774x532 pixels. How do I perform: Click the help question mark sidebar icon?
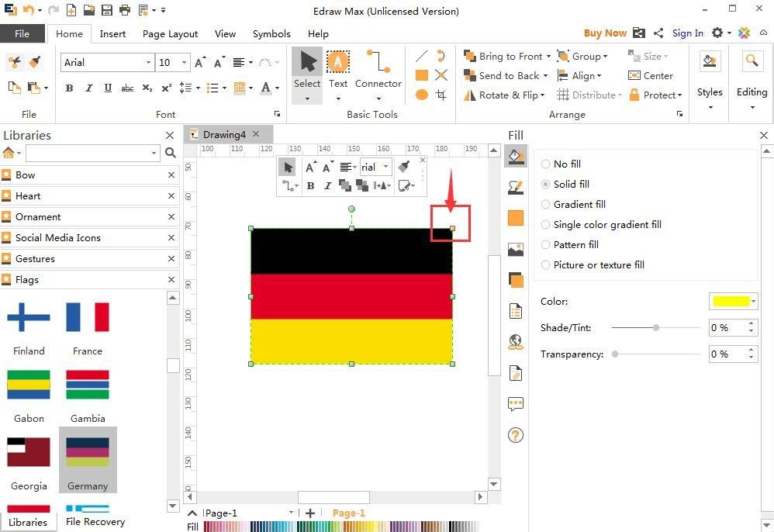516,435
